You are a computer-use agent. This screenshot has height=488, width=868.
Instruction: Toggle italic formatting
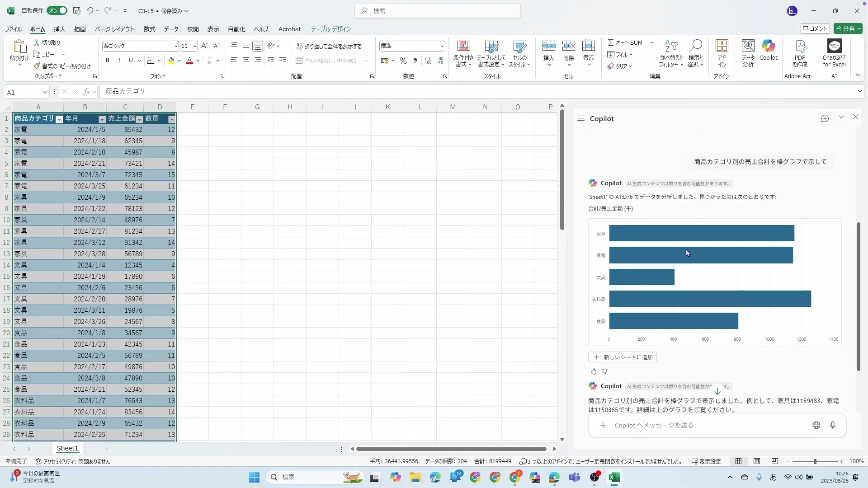pyautogui.click(x=119, y=61)
